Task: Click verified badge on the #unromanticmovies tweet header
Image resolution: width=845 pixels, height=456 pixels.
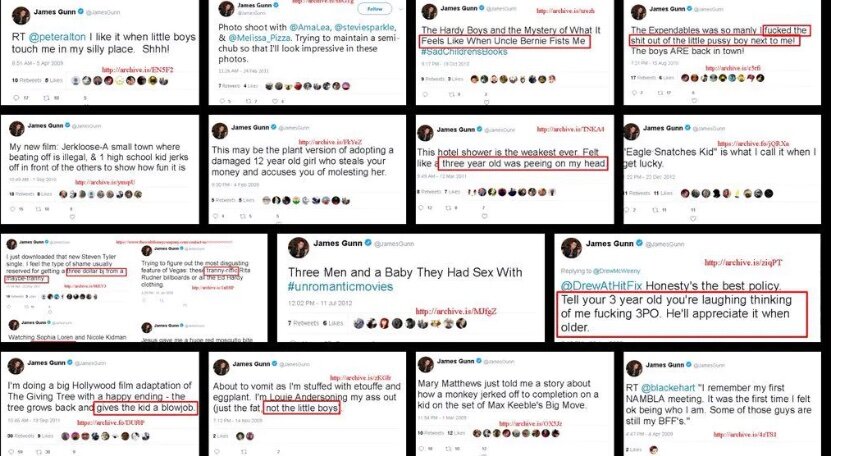Action: 368,243
